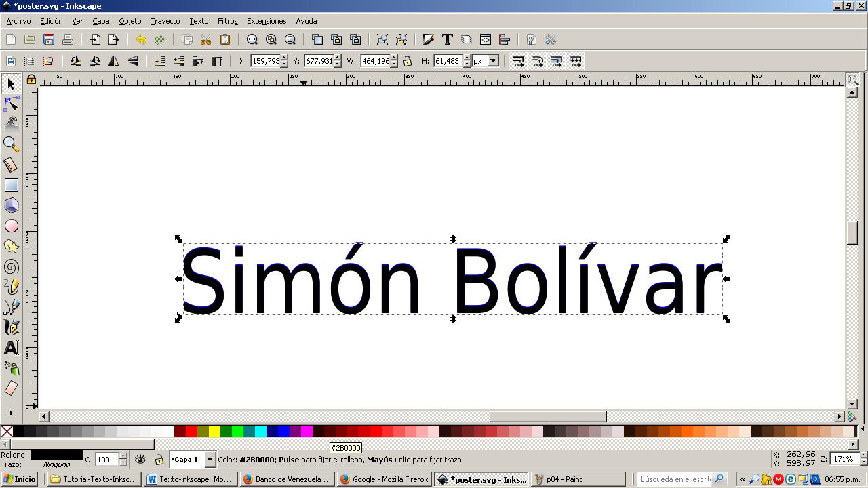Image resolution: width=868 pixels, height=488 pixels.
Task: Click the Redo arrow icon
Action: tap(160, 40)
